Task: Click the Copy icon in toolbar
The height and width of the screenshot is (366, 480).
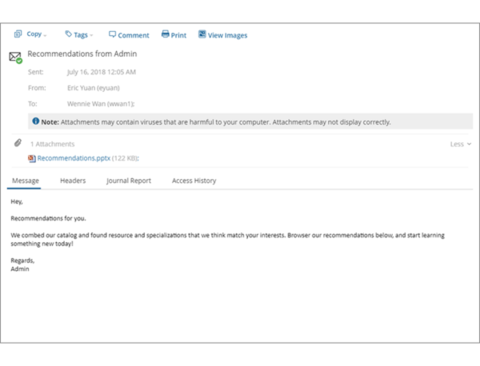Action: pyautogui.click(x=18, y=34)
